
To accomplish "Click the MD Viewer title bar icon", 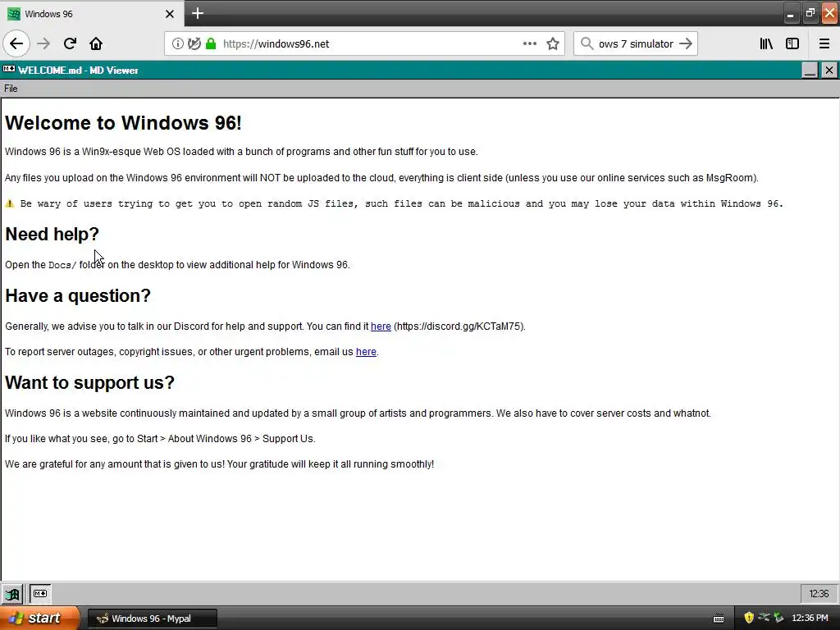I will [x=9, y=70].
